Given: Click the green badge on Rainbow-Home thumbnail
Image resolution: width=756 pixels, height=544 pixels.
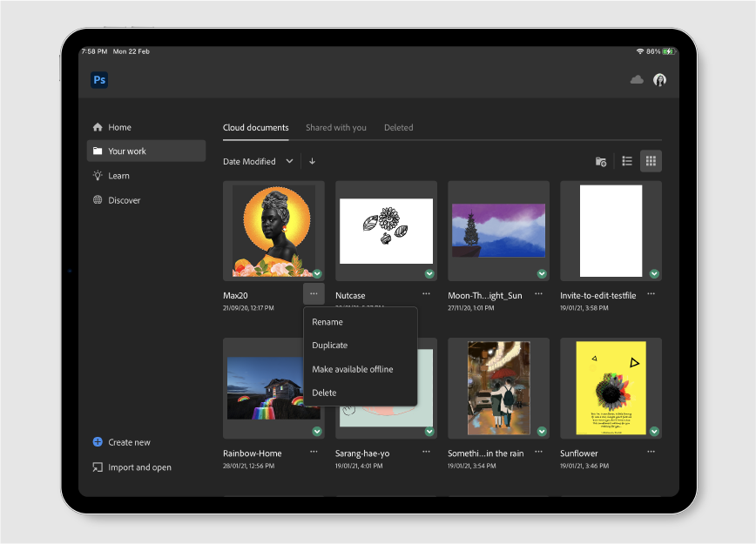Looking at the screenshot, I should point(317,431).
